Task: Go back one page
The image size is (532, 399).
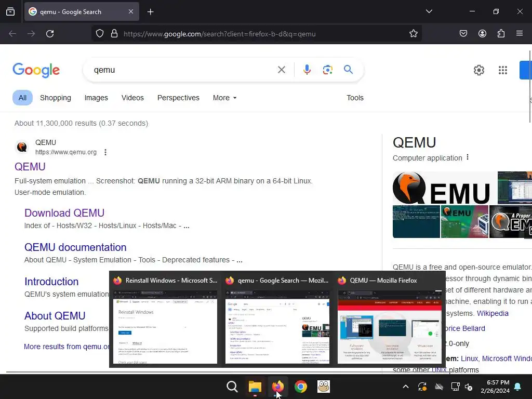Action: click(12, 34)
